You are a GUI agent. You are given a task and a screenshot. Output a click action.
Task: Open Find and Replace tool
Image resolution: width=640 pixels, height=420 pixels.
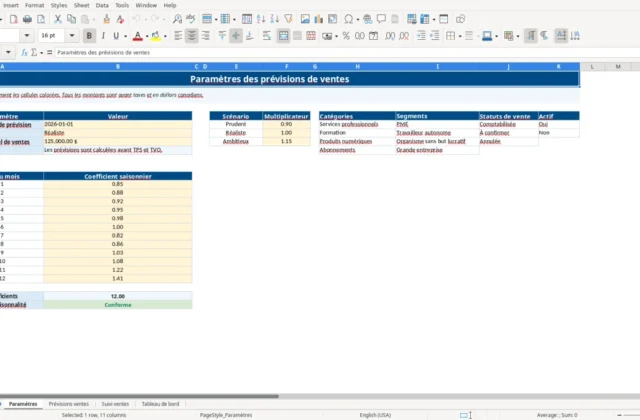(x=177, y=19)
